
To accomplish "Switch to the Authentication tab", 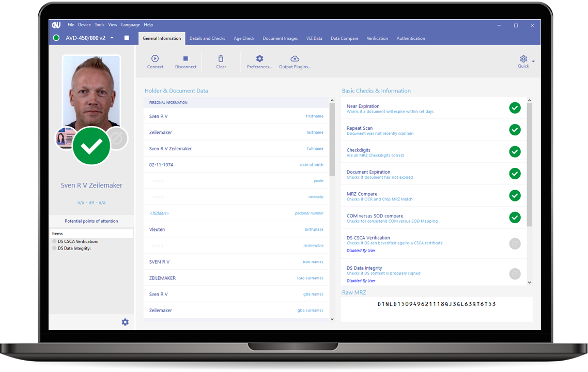I will pyautogui.click(x=411, y=38).
